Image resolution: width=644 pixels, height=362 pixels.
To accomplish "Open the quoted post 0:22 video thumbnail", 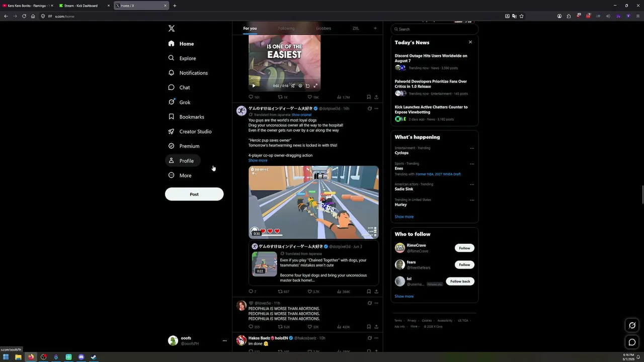I will (x=264, y=264).
